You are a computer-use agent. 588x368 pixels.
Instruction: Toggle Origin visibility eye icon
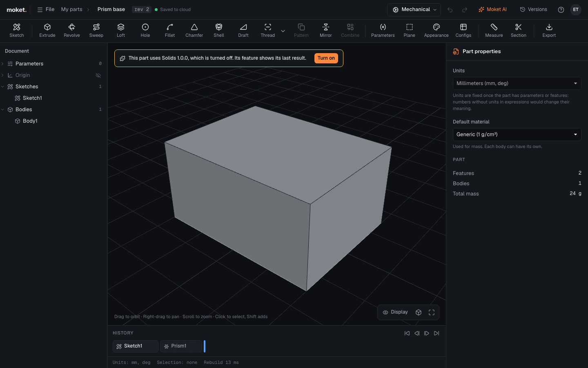click(x=98, y=75)
